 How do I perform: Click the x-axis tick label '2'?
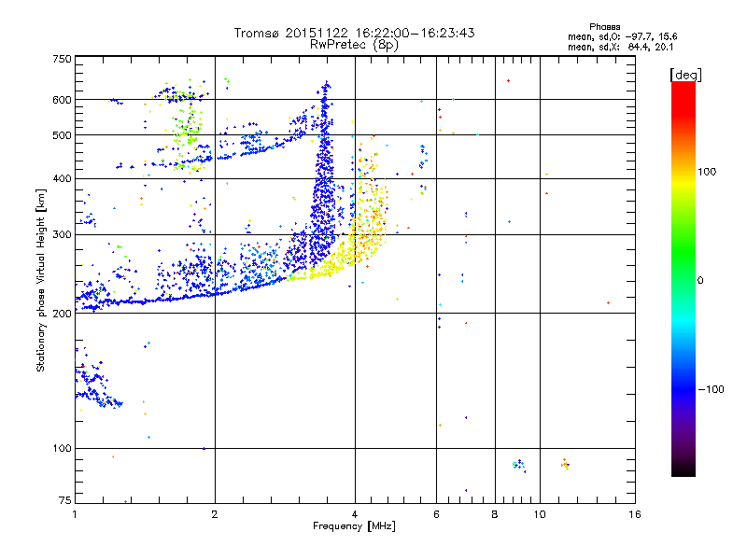215,514
